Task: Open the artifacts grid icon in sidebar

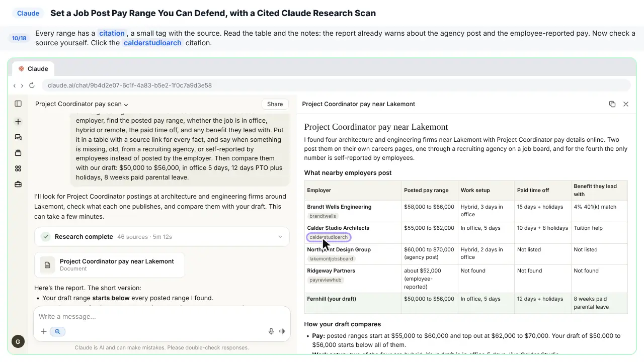Action: [x=18, y=168]
